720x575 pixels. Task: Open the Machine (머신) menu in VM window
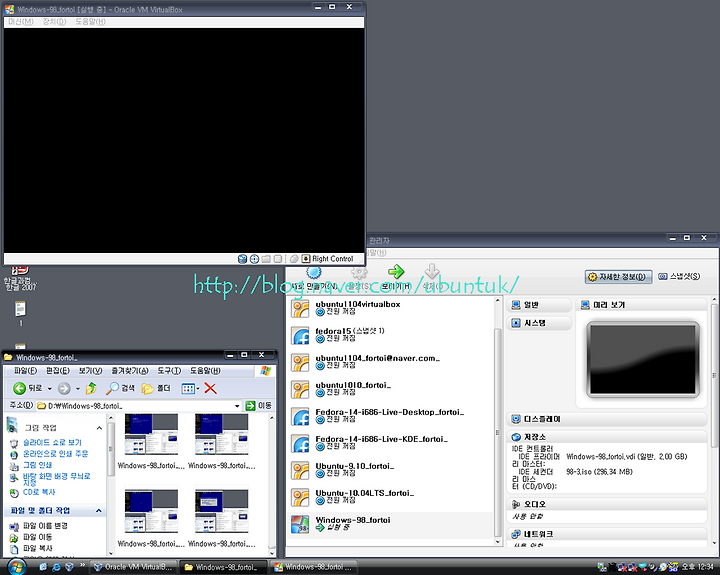tap(21, 22)
